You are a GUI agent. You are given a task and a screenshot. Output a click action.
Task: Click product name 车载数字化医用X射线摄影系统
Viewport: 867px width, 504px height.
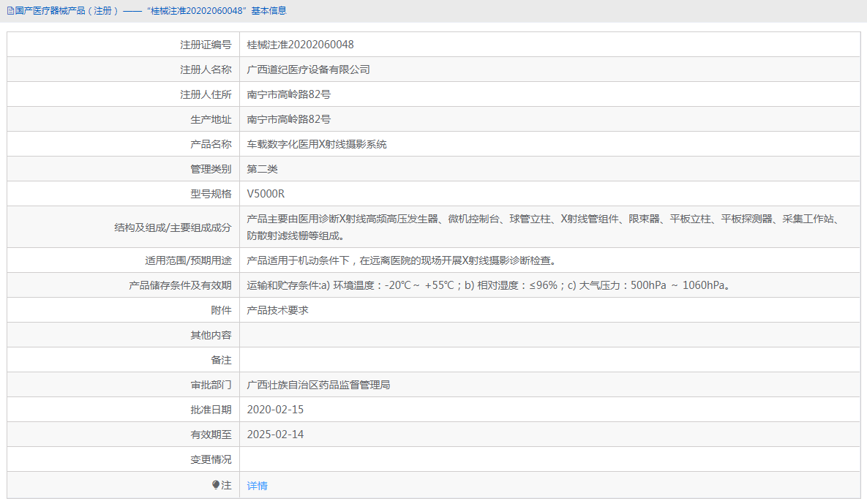(318, 143)
